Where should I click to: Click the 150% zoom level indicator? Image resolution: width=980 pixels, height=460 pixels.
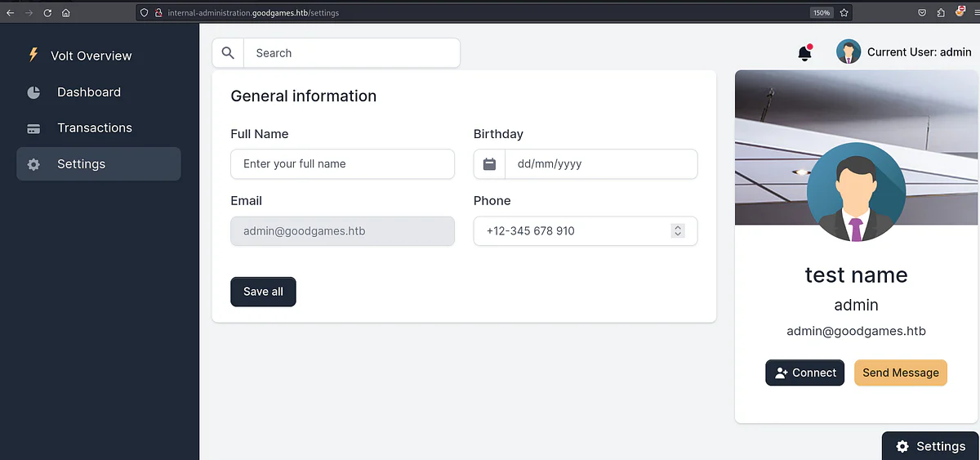[821, 12]
